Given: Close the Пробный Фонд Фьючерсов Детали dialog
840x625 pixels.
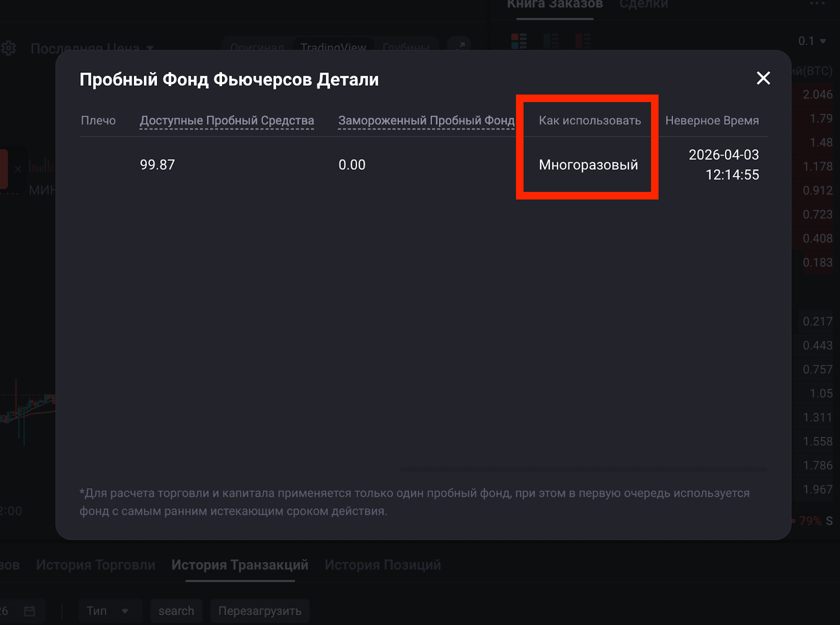Looking at the screenshot, I should click(x=763, y=78).
